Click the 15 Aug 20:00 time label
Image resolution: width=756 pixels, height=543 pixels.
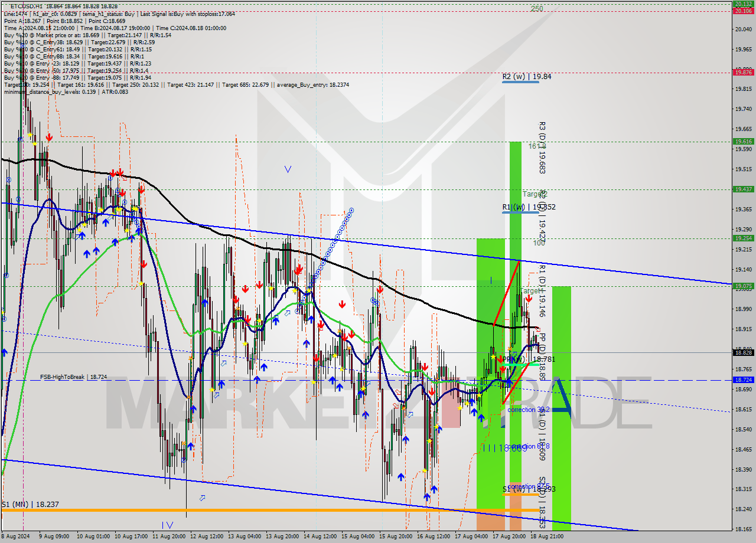(395, 537)
